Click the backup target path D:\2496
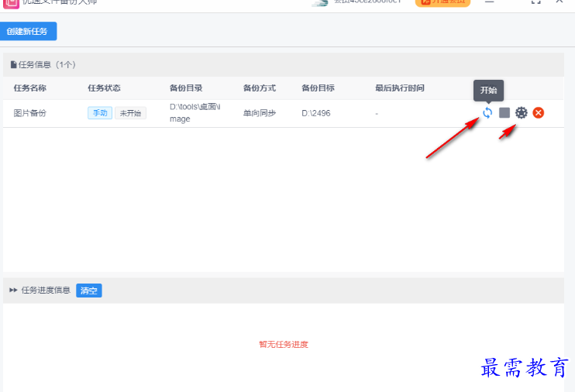Viewport: 575px width, 392px height. pos(315,113)
